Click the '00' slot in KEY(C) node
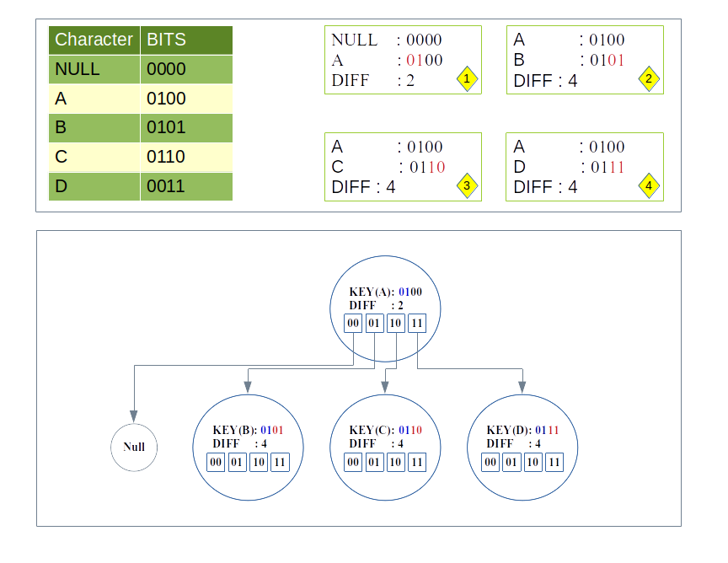 pos(353,462)
